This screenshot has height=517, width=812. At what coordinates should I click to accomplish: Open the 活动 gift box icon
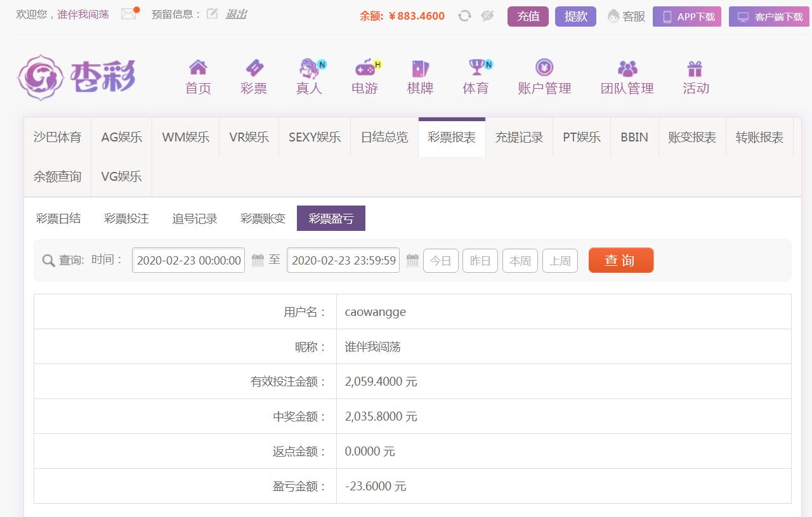click(695, 67)
